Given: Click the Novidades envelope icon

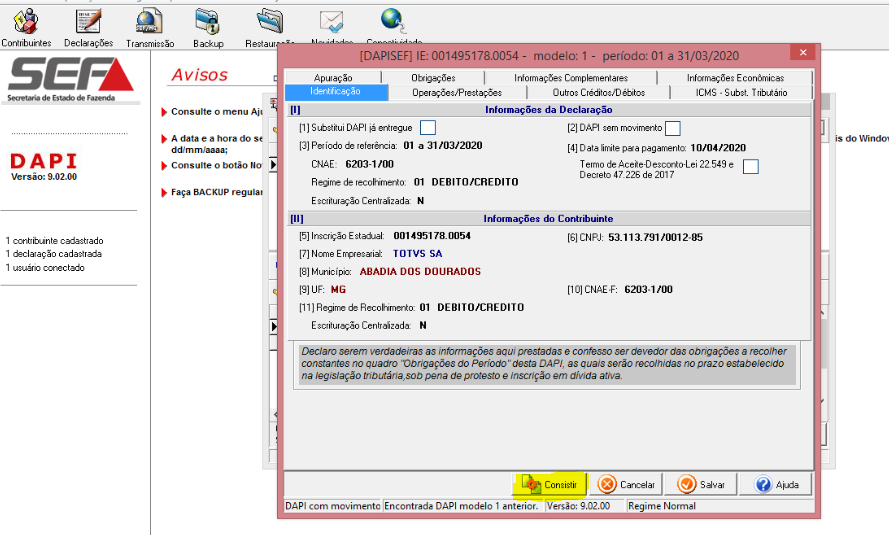Looking at the screenshot, I should tap(332, 21).
